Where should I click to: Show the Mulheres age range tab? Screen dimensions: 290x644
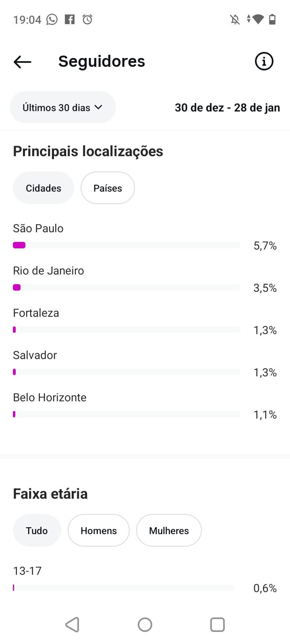click(169, 530)
